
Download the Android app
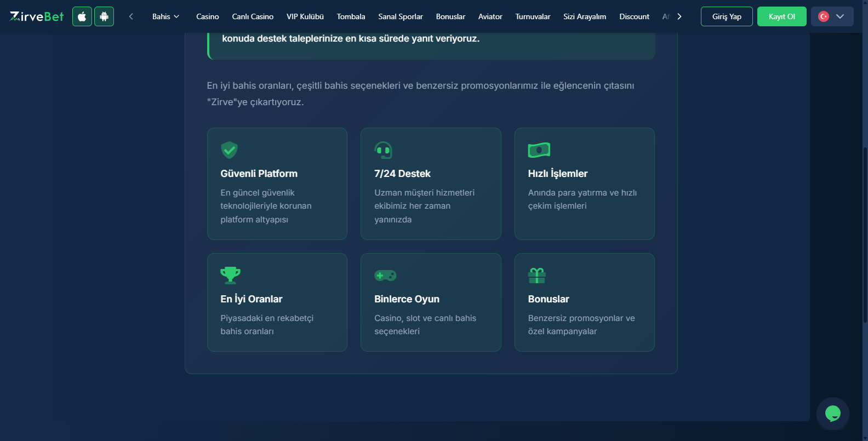104,16
